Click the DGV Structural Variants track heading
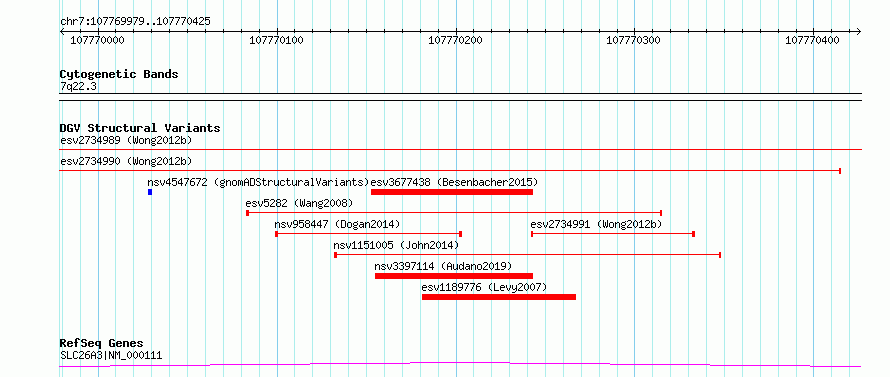The width and height of the screenshot is (890, 377). [140, 128]
